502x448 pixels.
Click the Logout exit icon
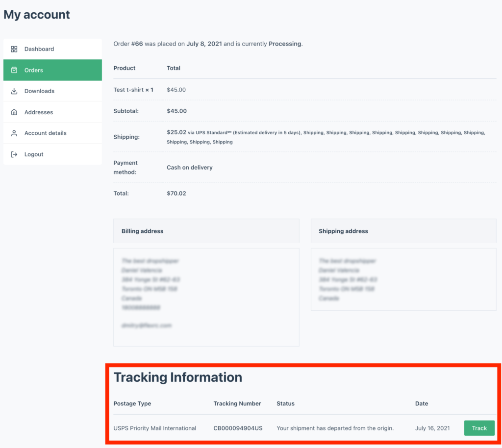pos(14,154)
